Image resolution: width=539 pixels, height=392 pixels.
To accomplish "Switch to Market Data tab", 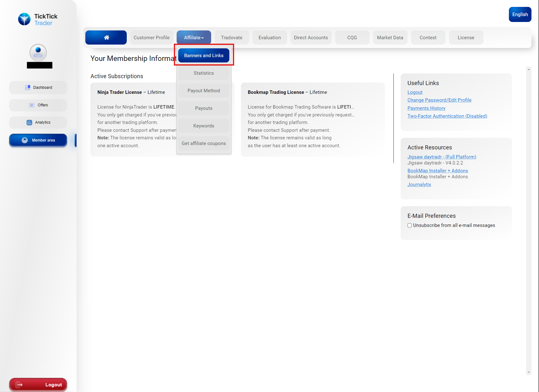I will tap(390, 37).
